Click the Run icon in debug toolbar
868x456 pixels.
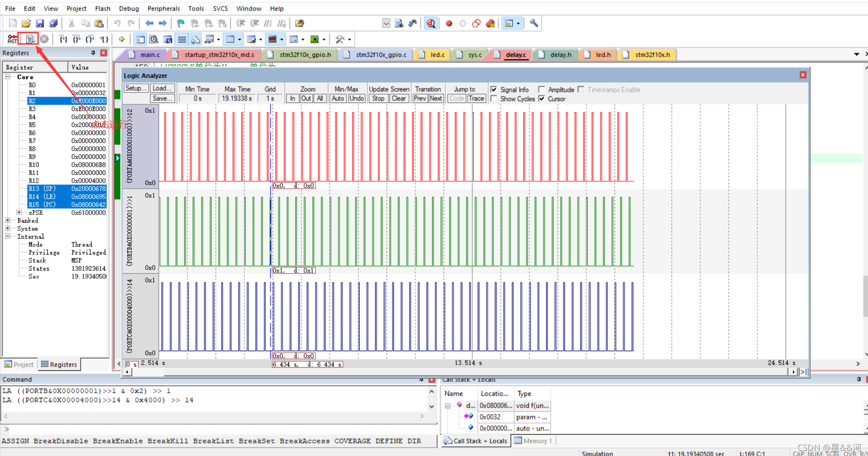point(30,39)
